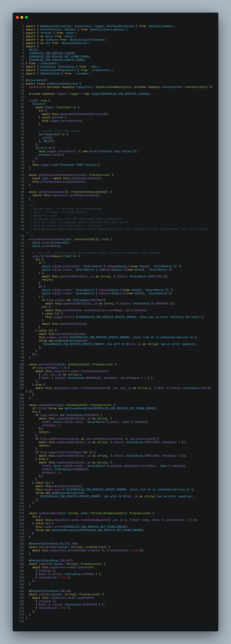The width and height of the screenshot is (231, 644).
Task: Click the jobOn method name on line 167
Action: tap(43, 594)
